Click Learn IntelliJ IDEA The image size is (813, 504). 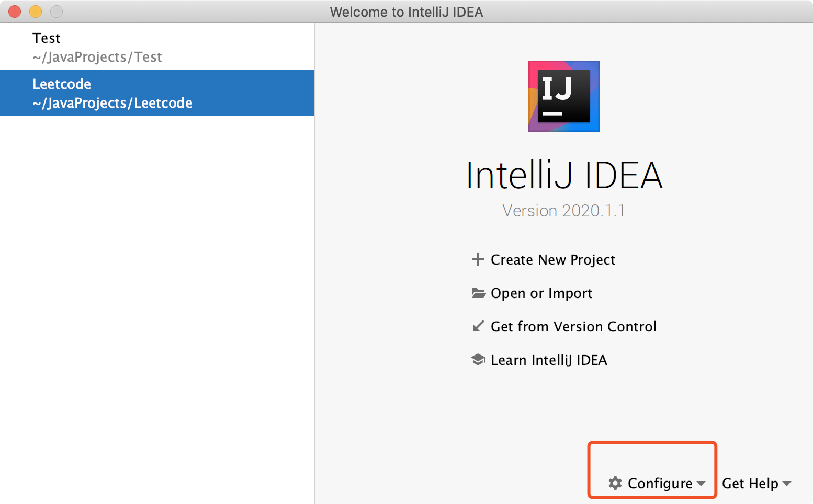pyautogui.click(x=548, y=360)
